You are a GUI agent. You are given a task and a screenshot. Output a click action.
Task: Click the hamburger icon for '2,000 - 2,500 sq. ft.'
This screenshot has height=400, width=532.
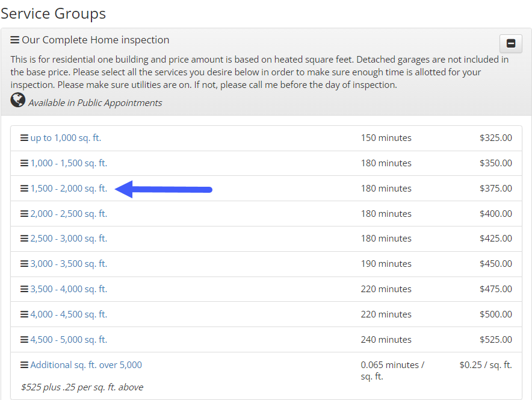pyautogui.click(x=23, y=213)
